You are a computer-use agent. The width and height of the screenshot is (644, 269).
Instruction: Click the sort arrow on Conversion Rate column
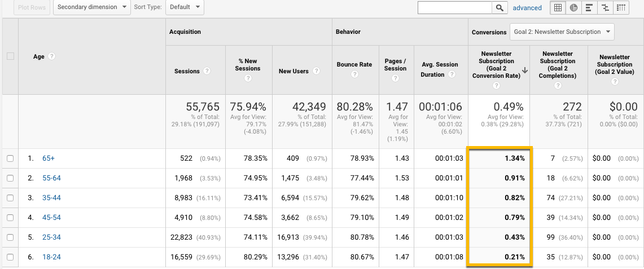point(525,70)
